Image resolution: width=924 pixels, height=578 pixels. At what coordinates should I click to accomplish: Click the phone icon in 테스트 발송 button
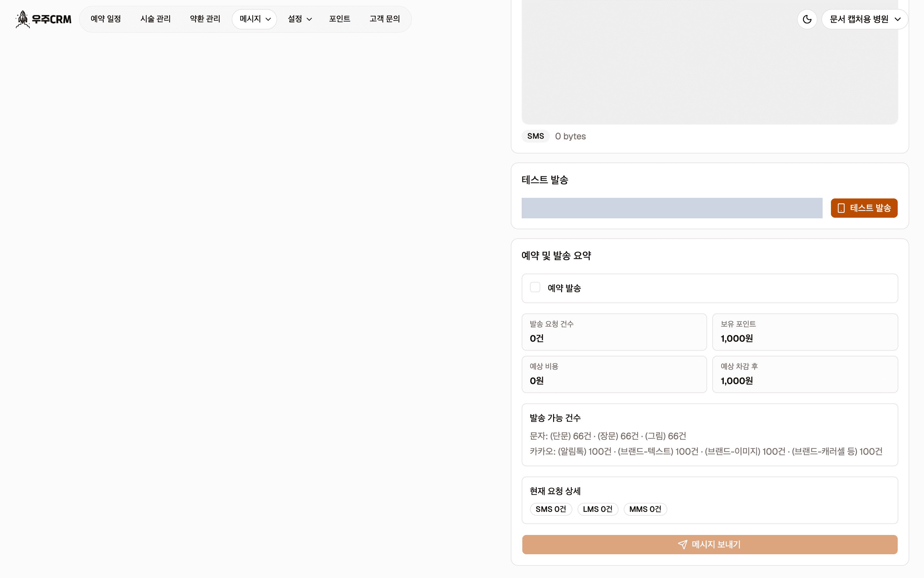click(x=841, y=208)
